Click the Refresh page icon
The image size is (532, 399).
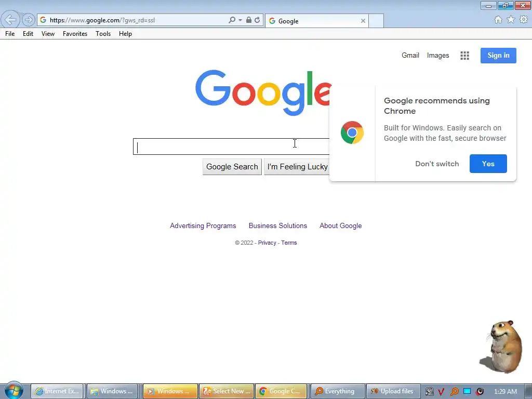click(x=257, y=20)
